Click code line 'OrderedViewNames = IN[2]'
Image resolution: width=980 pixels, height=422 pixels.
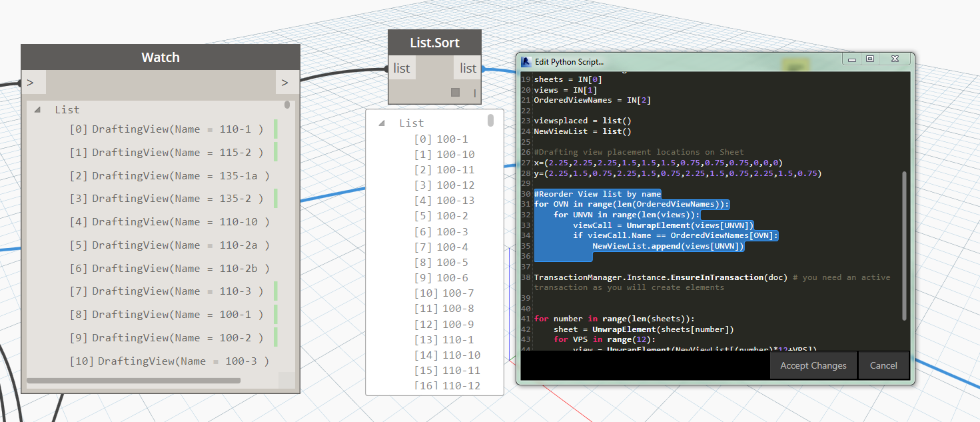click(592, 100)
